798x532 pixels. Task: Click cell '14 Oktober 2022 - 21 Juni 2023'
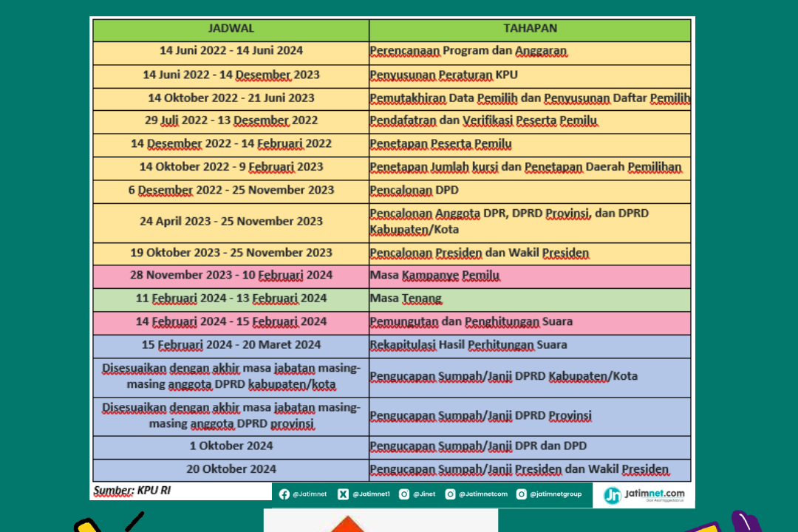click(231, 99)
